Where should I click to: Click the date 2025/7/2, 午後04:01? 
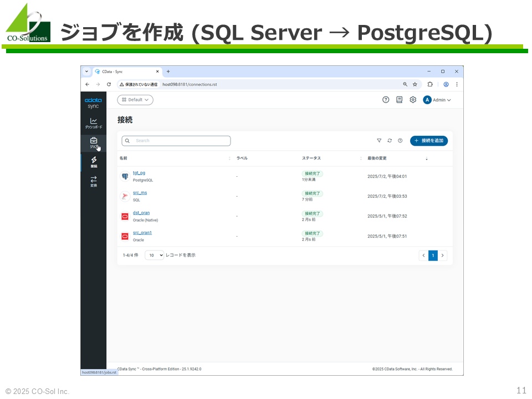[387, 176]
